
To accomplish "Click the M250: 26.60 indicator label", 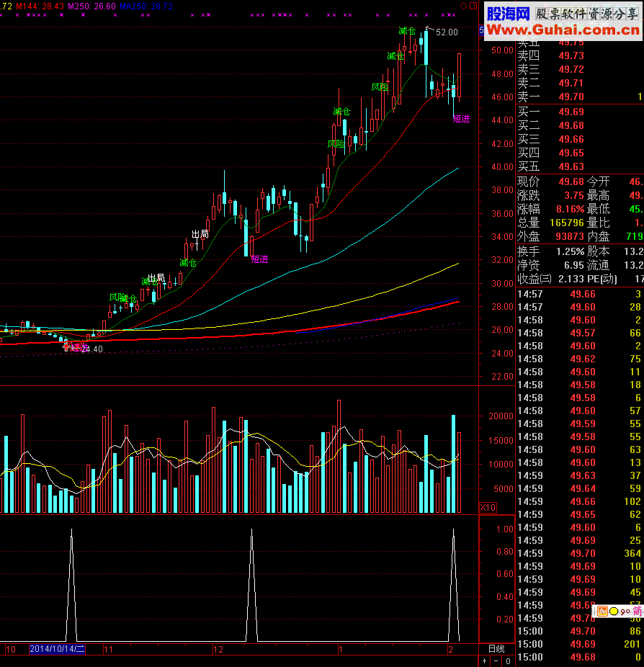I will coord(92,6).
